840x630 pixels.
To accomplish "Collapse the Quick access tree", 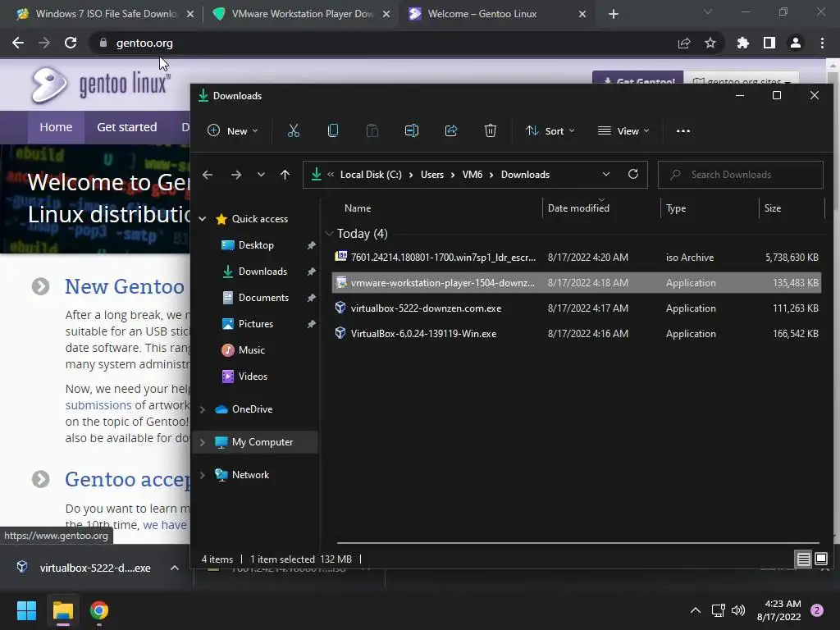I will pos(203,218).
